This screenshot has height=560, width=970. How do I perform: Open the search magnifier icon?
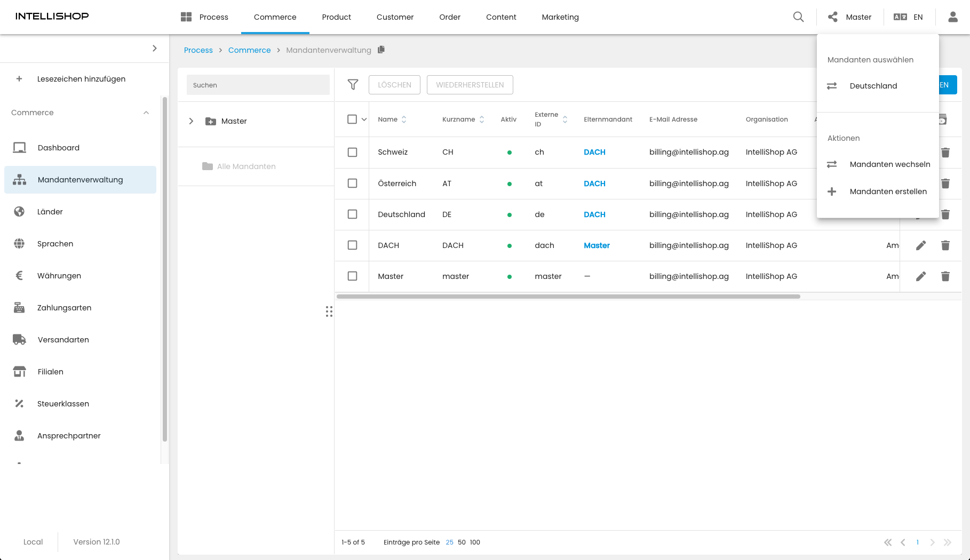tap(798, 17)
